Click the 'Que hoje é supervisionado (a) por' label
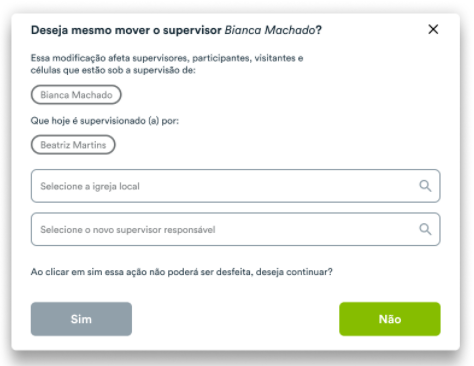 (x=105, y=121)
